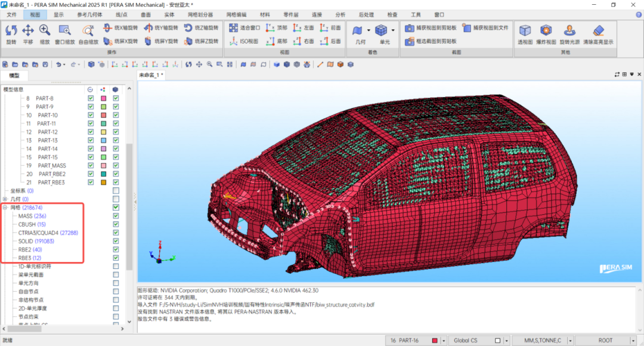Click the 爆炸视图 exploded view icon

point(546,30)
